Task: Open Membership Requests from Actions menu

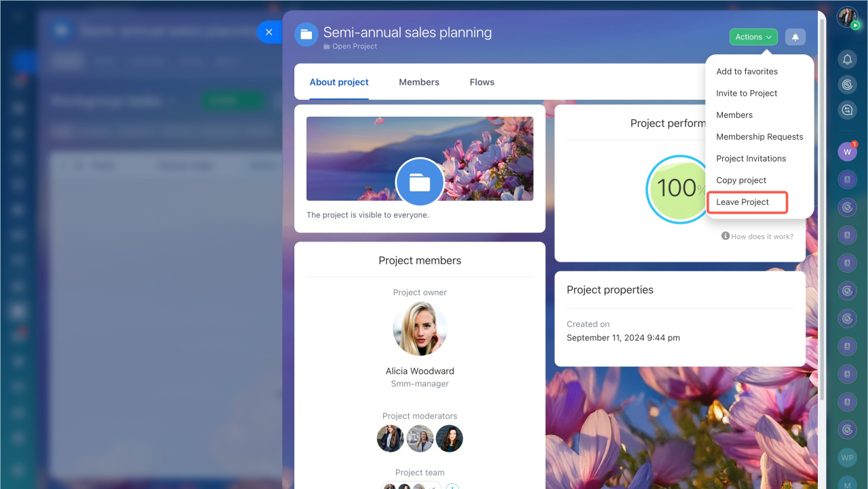Action: pos(759,136)
